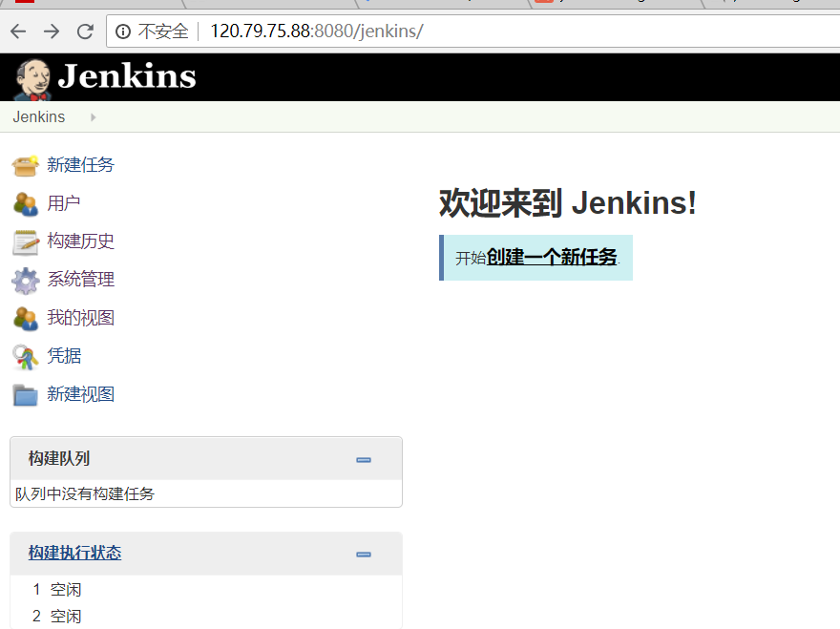The height and width of the screenshot is (629, 840).
Task: Click the 我的视图 people icon
Action: [x=25, y=319]
